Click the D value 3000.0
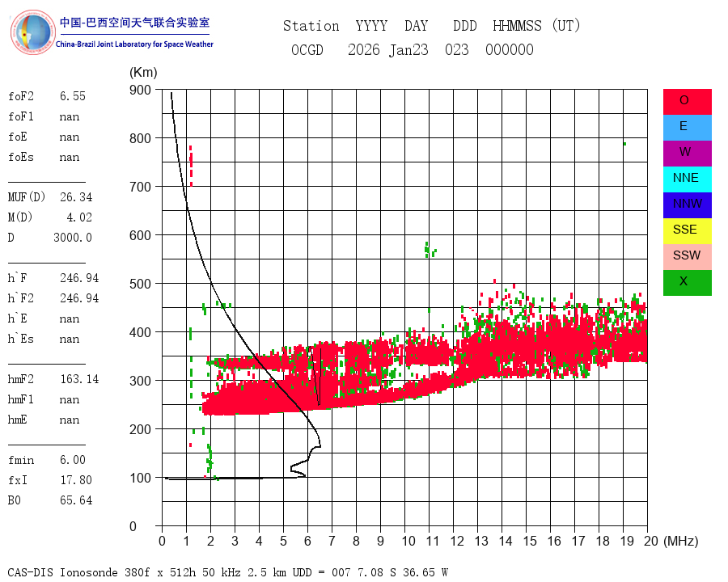 click(x=73, y=238)
